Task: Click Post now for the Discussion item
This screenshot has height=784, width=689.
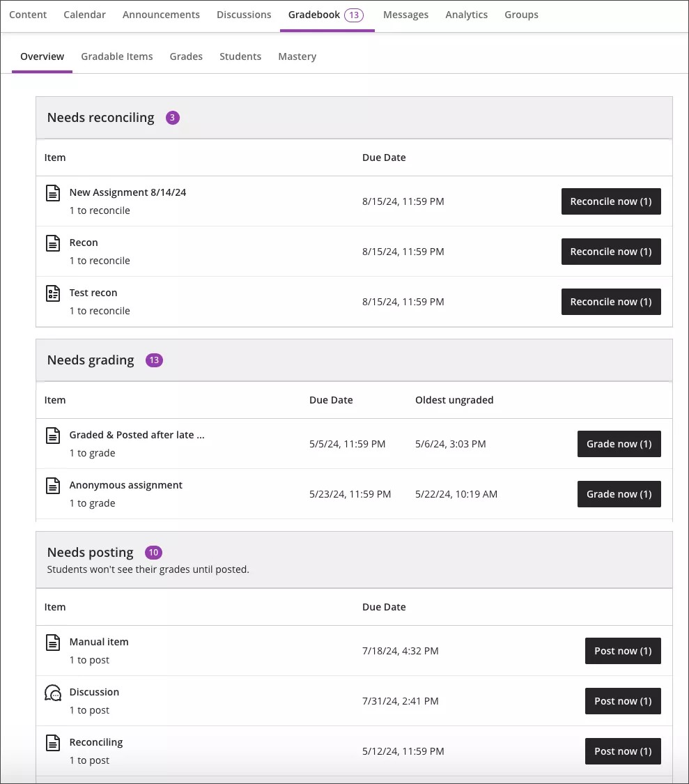Action: pos(622,700)
